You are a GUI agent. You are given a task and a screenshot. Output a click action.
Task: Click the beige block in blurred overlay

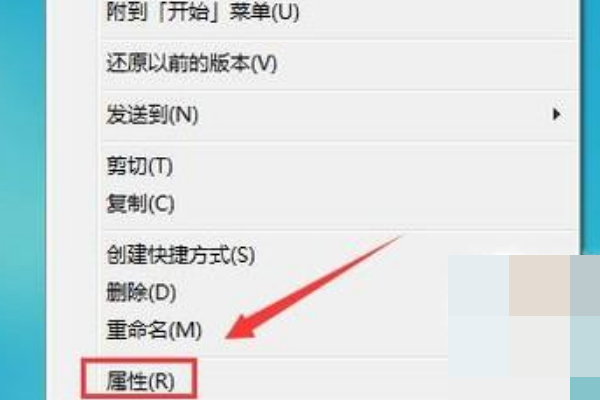540,285
